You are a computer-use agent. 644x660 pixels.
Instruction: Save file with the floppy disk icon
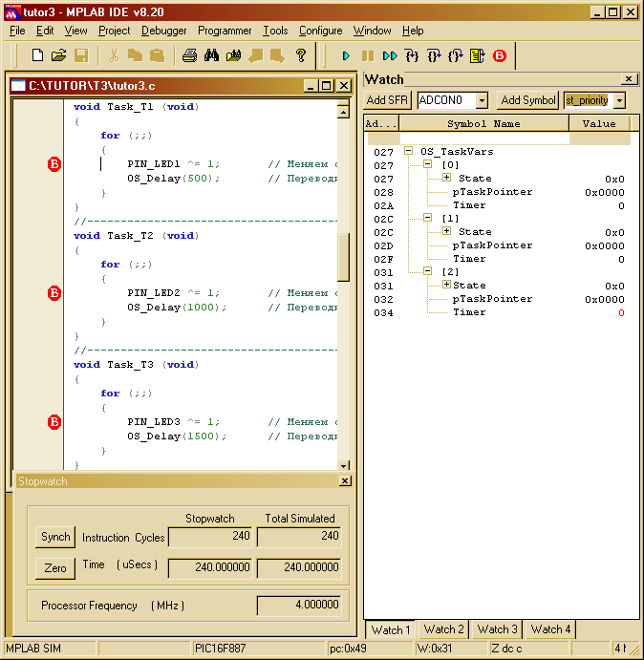point(81,55)
